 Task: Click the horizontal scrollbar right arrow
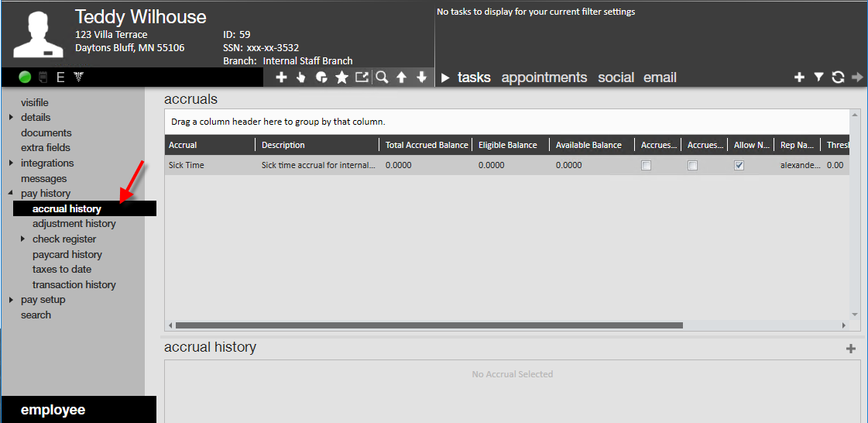[844, 325]
